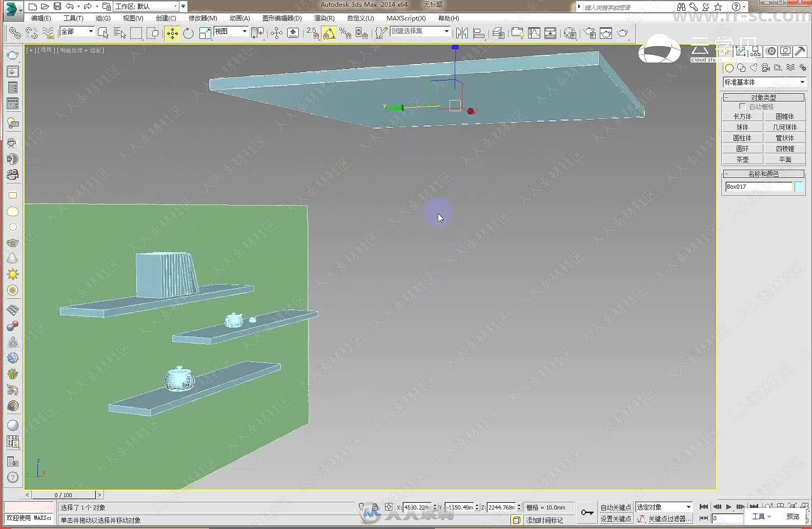812x529 pixels.
Task: Open the 选定对象 key filter dropdown
Action: tap(664, 507)
